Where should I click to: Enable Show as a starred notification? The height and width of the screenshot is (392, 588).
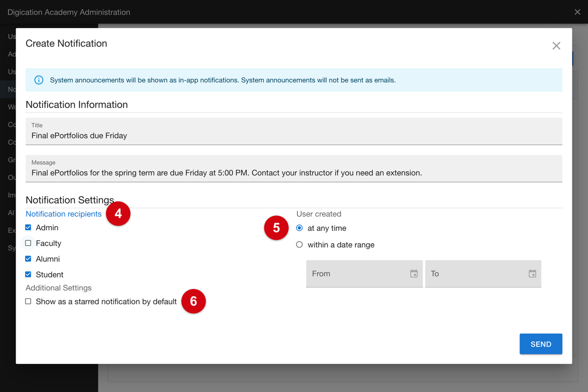pyautogui.click(x=28, y=301)
